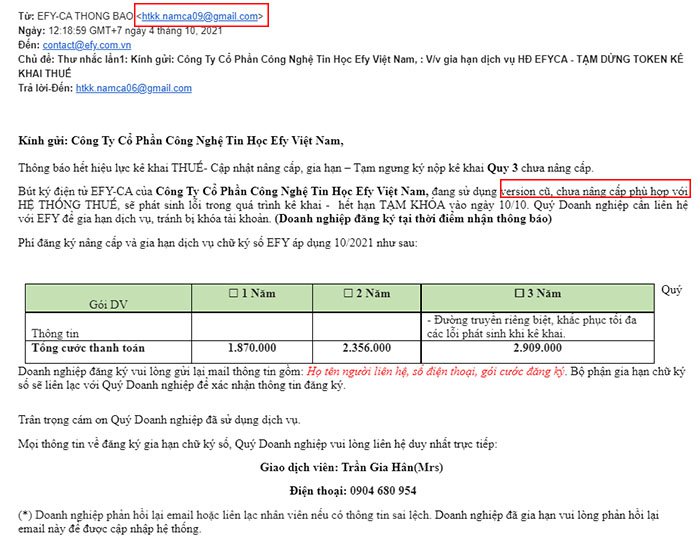This screenshot has width=700, height=546.
Task: Click the greeting line starting Kính gửi: Công Ty Cổ Phần
Action: click(x=181, y=141)
